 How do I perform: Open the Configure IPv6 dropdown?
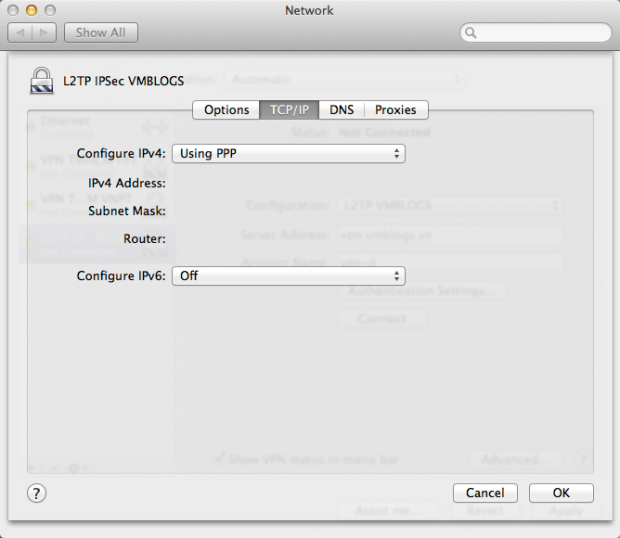click(289, 276)
